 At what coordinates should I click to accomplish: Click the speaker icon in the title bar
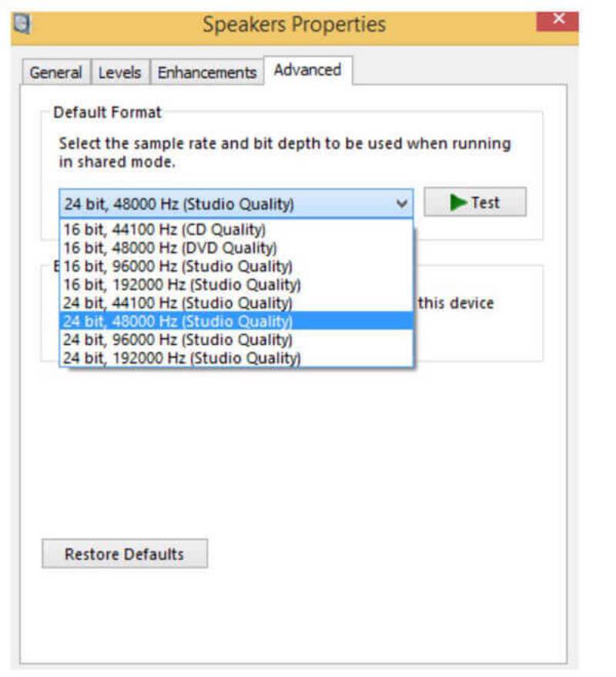coord(21,23)
